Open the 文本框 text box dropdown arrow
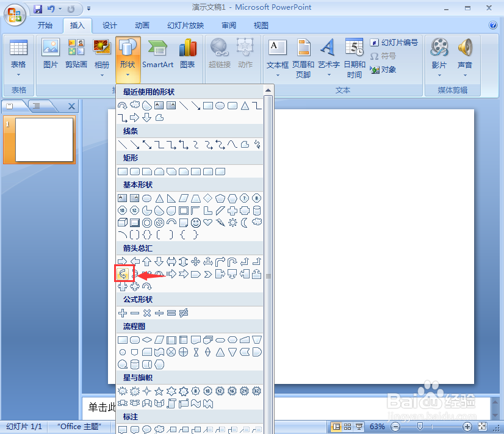Image resolution: width=504 pixels, height=434 pixels. tap(278, 75)
